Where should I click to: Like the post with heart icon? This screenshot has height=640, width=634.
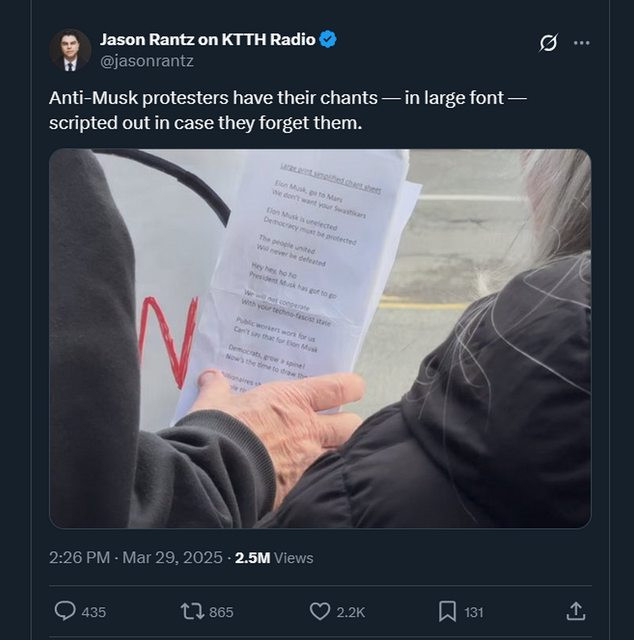(320, 611)
